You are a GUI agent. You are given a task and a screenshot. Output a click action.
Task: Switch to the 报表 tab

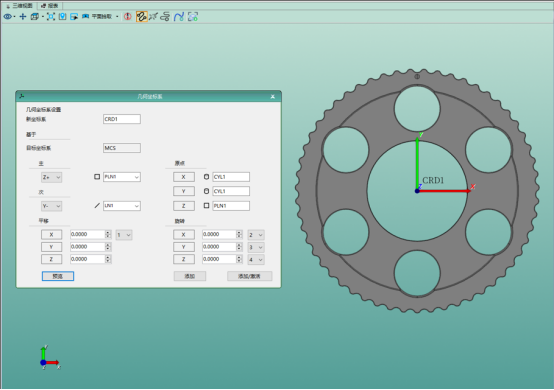point(50,6)
